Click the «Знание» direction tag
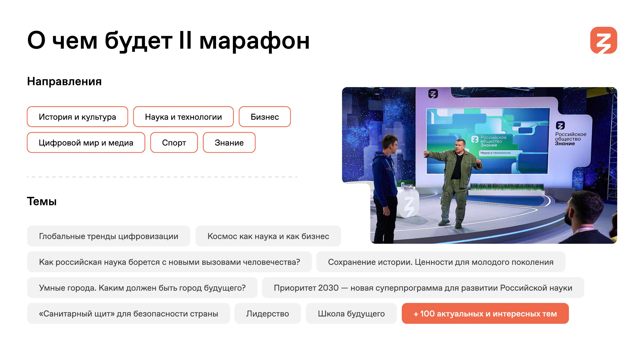 229,142
